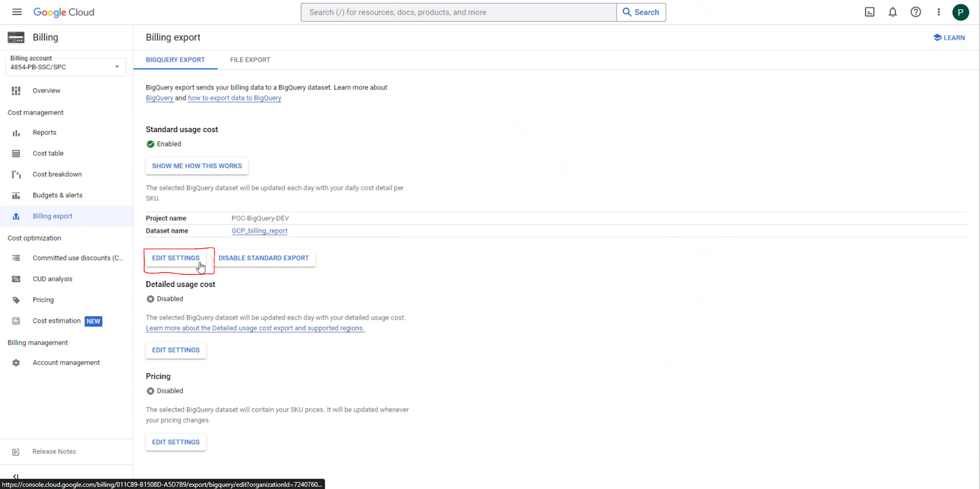The height and width of the screenshot is (489, 980).
Task: Open the help question mark menu
Action: click(916, 12)
